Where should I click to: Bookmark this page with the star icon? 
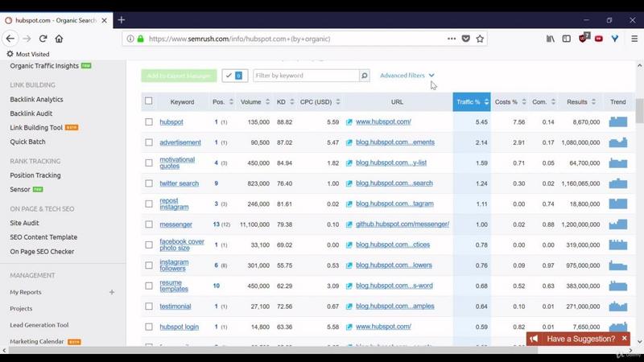click(480, 39)
